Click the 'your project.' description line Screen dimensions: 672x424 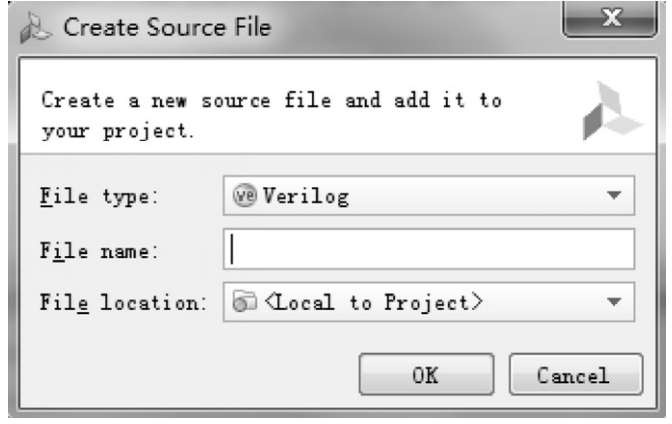[x=118, y=132]
